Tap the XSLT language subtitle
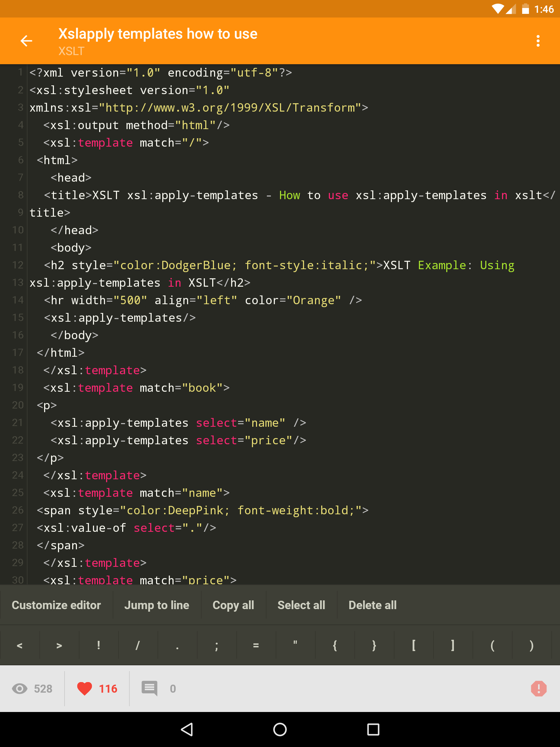Viewport: 560px width, 747px height. [x=71, y=51]
